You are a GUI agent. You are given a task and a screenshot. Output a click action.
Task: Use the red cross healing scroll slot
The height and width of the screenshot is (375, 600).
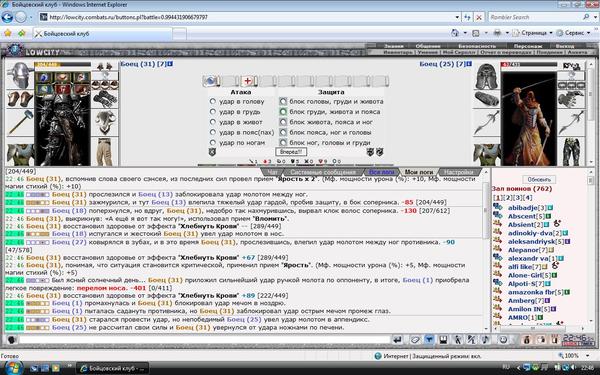[x=248, y=81]
